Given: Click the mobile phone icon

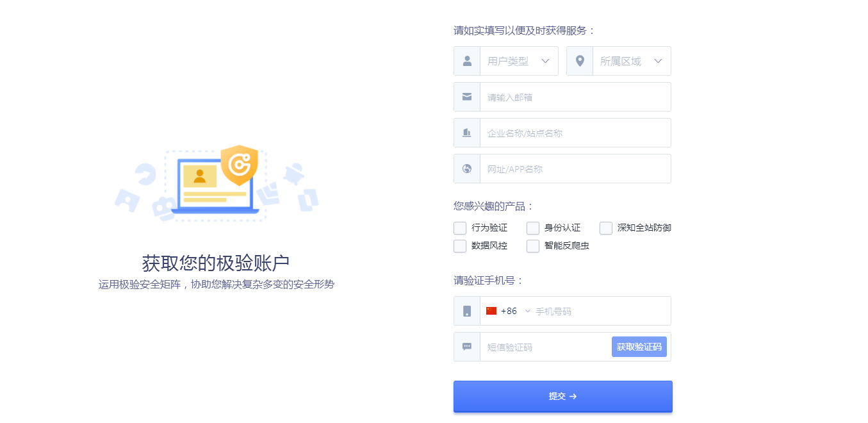Looking at the screenshot, I should pyautogui.click(x=467, y=311).
